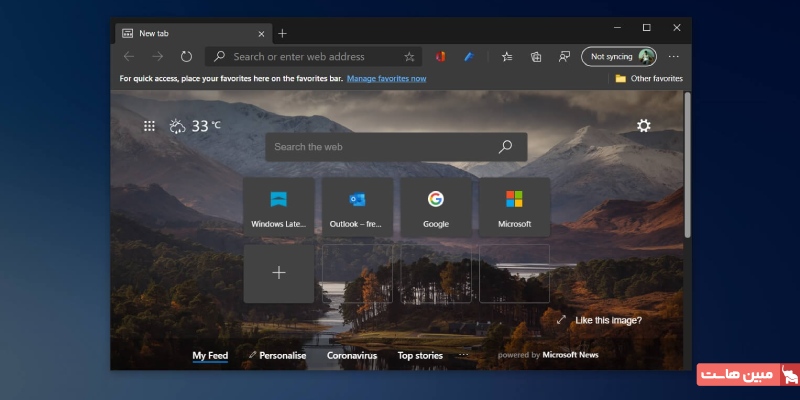Expand more feed categories ellipsis
This screenshot has width=800, height=400.
(463, 355)
